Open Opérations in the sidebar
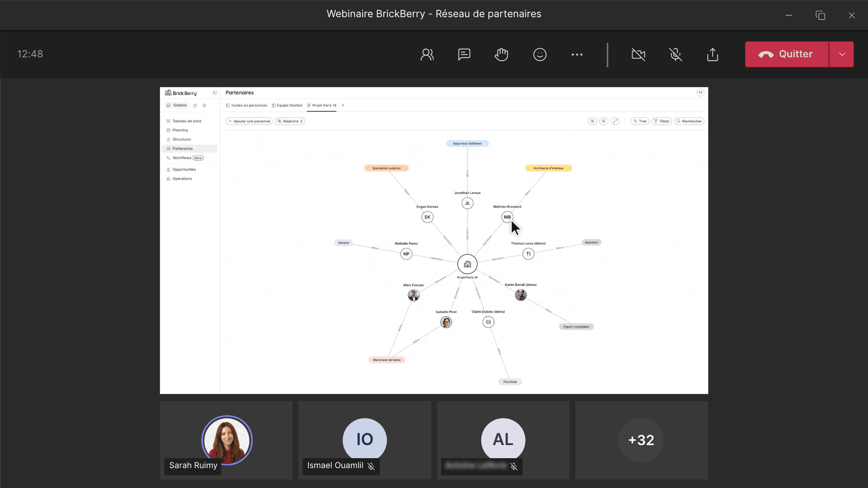This screenshot has height=488, width=868. coord(190,178)
